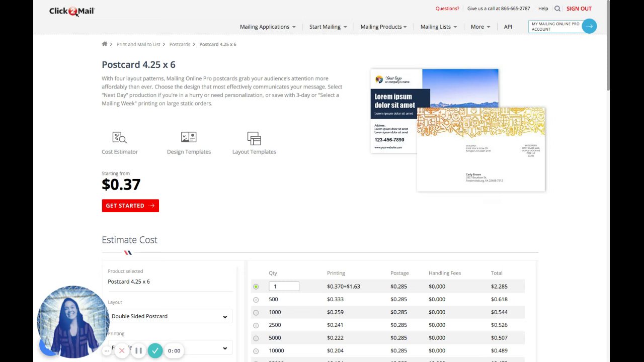Pause the screen recording
The image size is (644, 362).
tap(138, 350)
